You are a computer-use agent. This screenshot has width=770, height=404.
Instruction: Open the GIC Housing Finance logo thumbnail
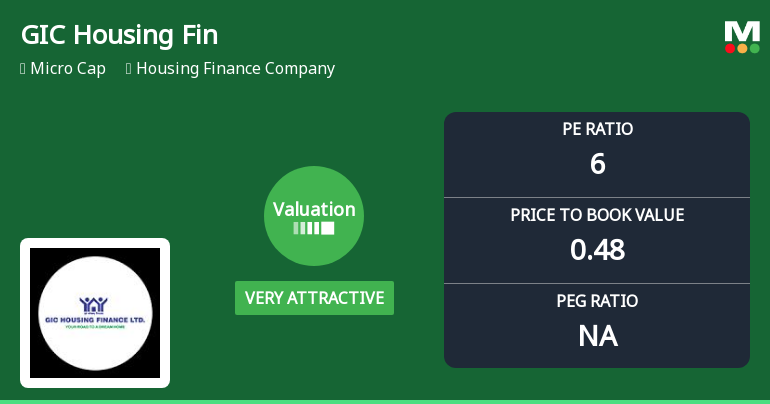[x=95, y=313]
